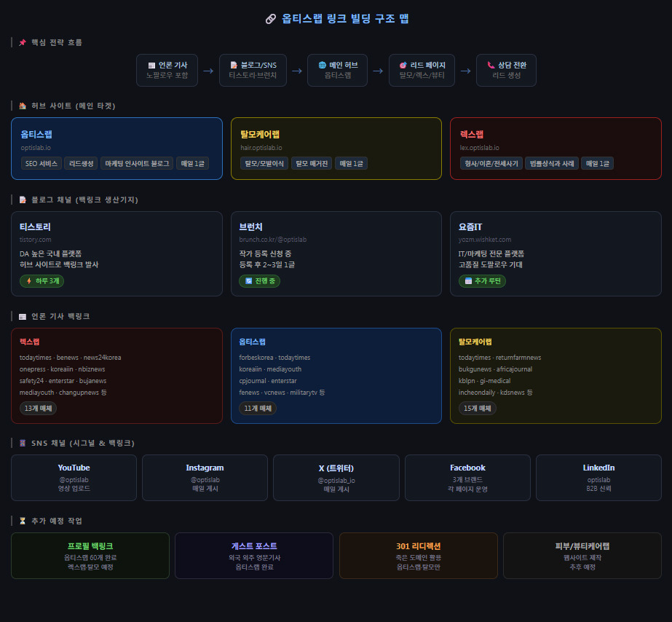672x622 pixels.
Task: Click the document icon in 블로그/SNS step
Action: coord(234,65)
